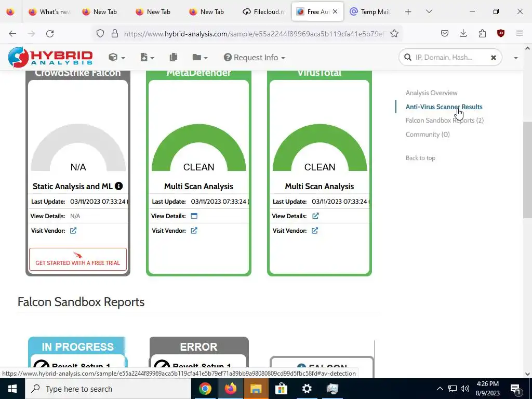Go to Anti-Virus Scanner Results section
The height and width of the screenshot is (399, 532).
(444, 107)
